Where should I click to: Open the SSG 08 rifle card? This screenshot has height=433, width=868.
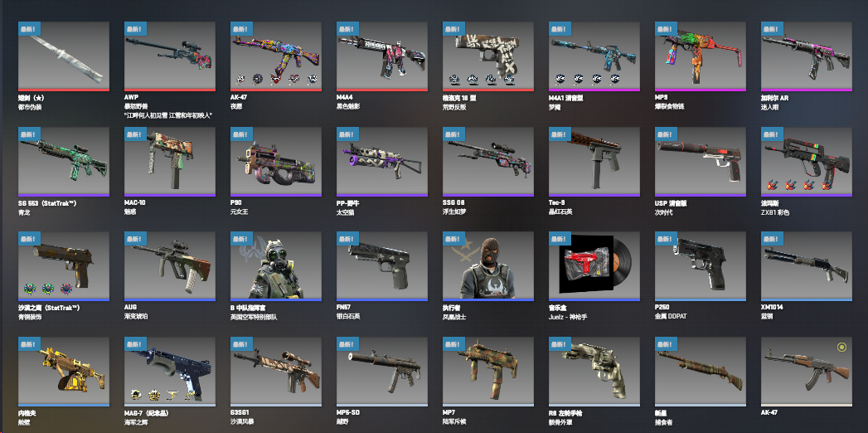(488, 161)
